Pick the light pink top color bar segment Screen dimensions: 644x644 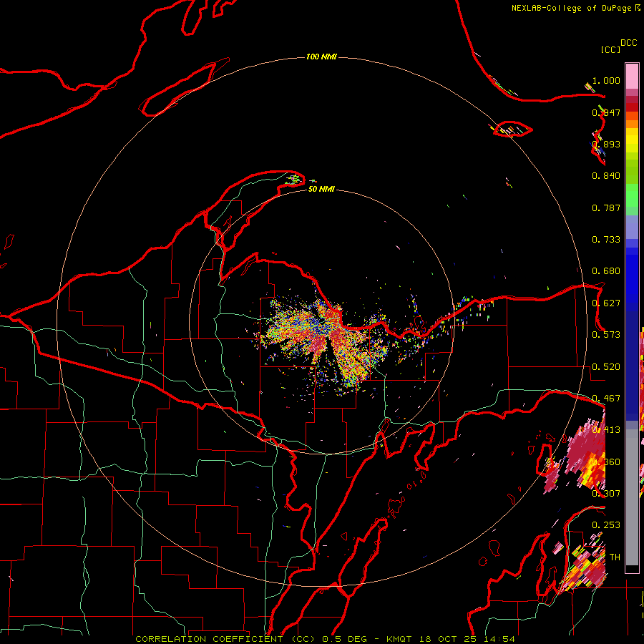point(632,76)
